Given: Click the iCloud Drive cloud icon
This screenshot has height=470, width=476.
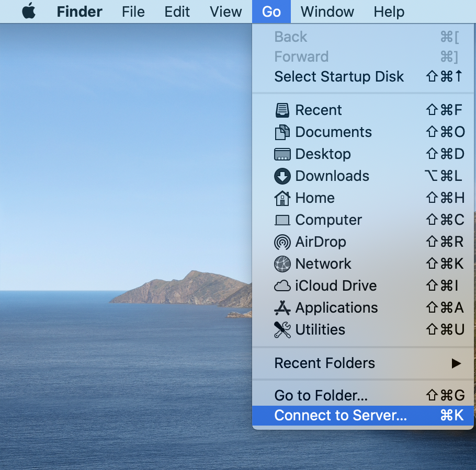Looking at the screenshot, I should click(x=282, y=286).
